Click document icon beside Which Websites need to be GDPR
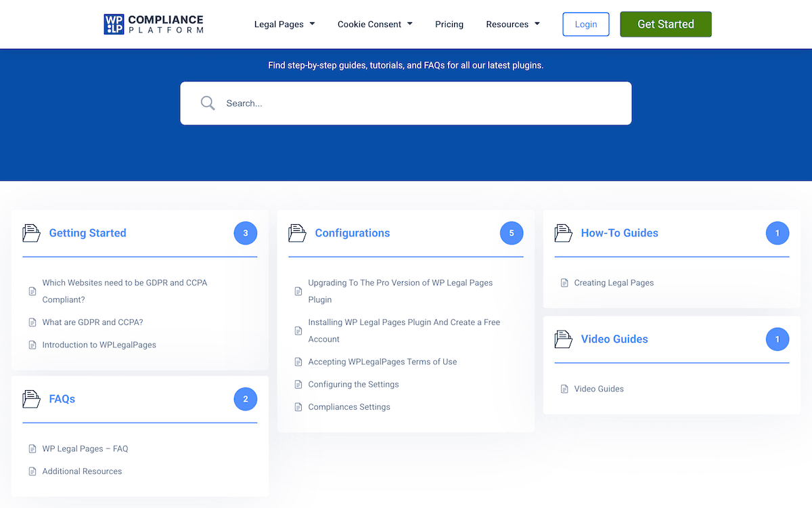The height and width of the screenshot is (508, 812). click(32, 291)
